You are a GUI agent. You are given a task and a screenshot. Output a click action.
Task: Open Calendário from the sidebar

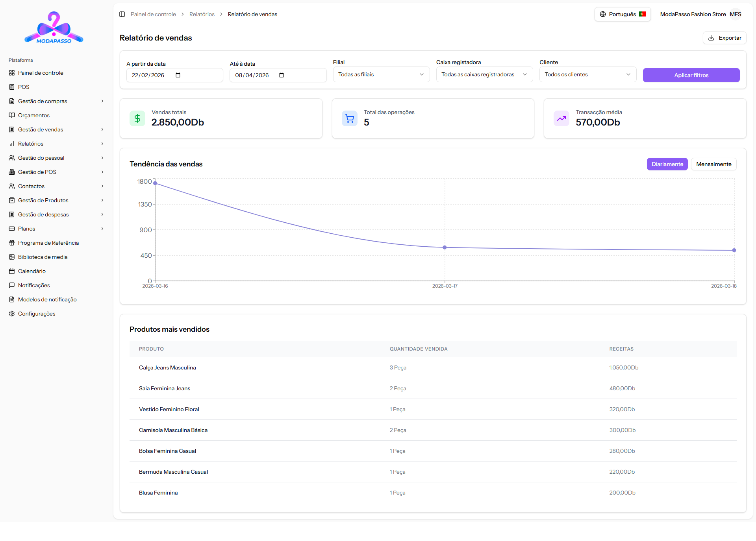click(x=32, y=271)
